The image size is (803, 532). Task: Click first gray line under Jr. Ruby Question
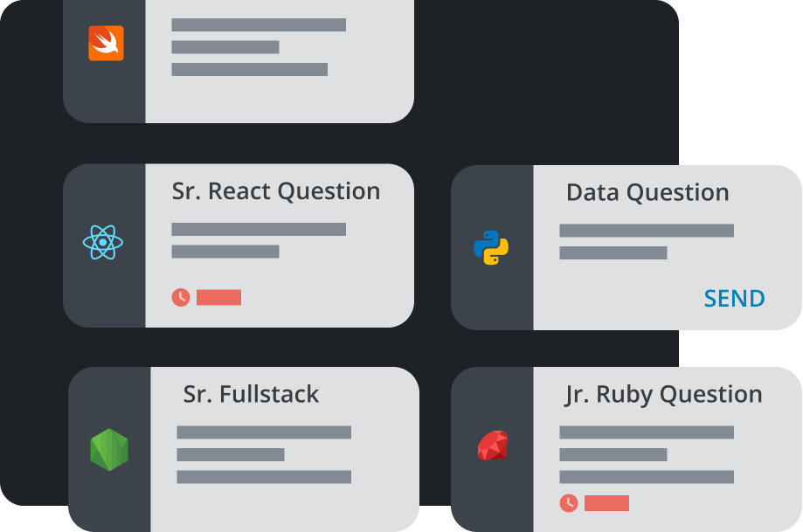pyautogui.click(x=646, y=432)
